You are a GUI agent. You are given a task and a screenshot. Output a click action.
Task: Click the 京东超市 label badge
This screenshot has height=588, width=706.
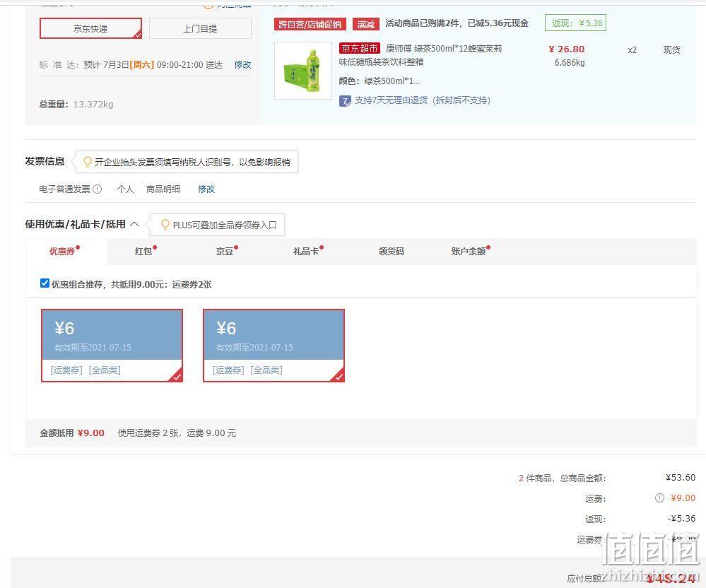pos(359,48)
